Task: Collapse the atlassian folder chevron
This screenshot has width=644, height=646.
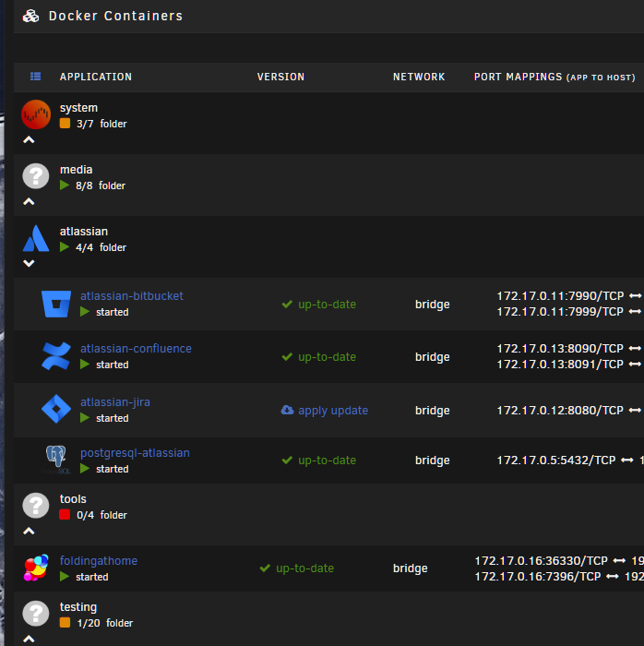Action: point(29,263)
